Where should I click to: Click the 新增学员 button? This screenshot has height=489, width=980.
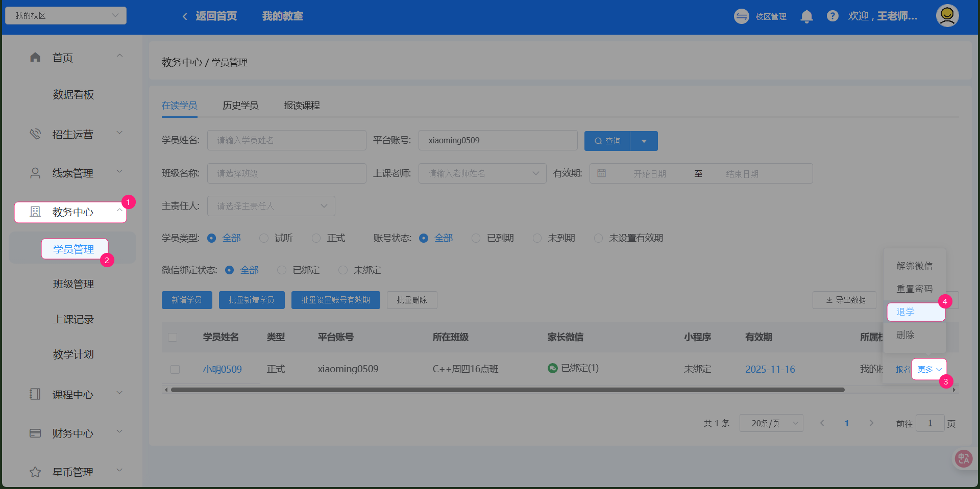[x=187, y=300]
